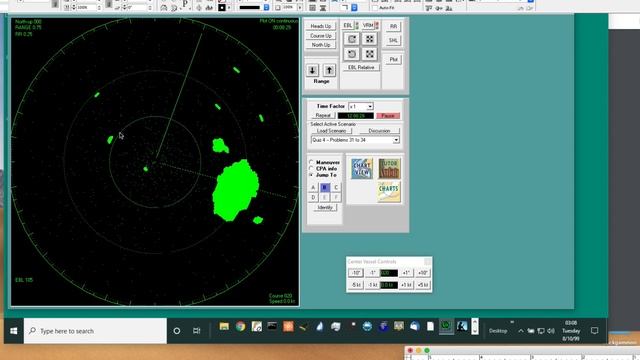Viewport: 640px width, 360px height.
Task: Select the Maneuver radio option
Action: (x=311, y=162)
